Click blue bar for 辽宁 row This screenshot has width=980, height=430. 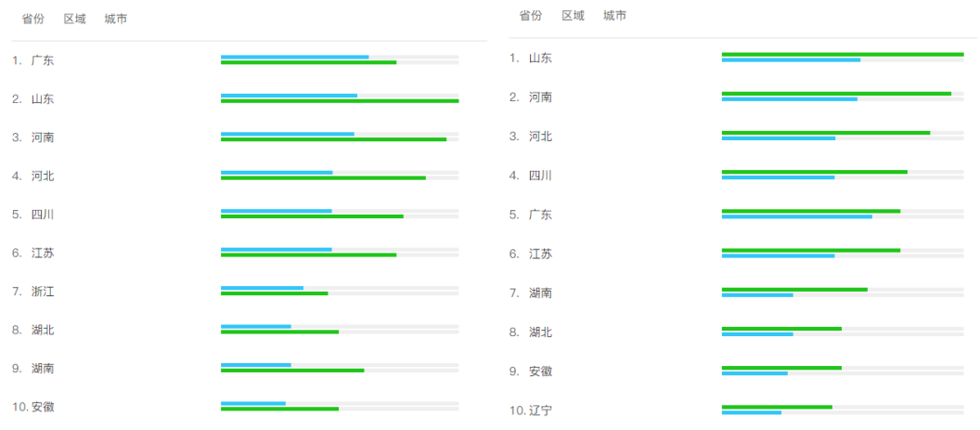(751, 412)
